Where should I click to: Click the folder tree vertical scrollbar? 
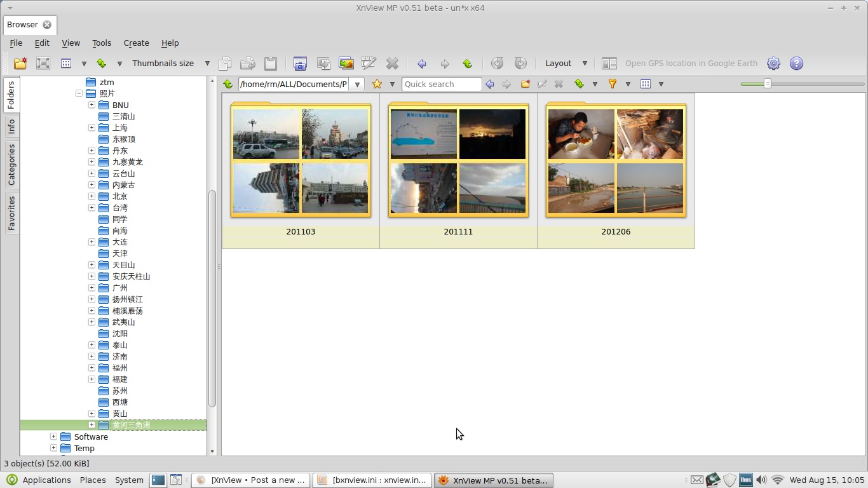point(212,299)
